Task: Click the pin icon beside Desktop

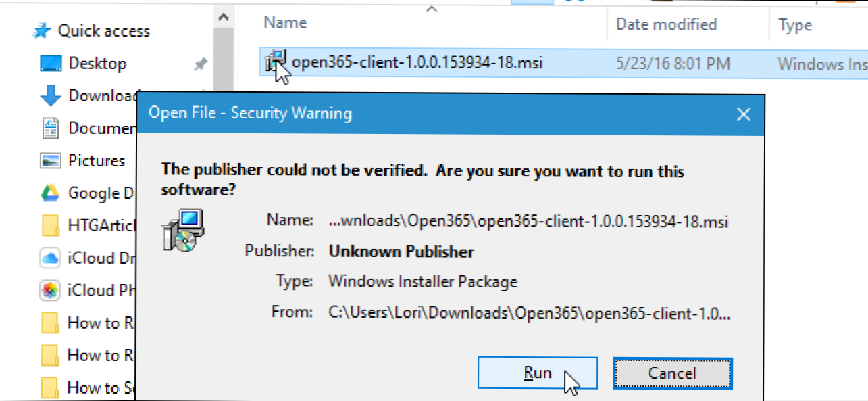Action: click(x=201, y=64)
